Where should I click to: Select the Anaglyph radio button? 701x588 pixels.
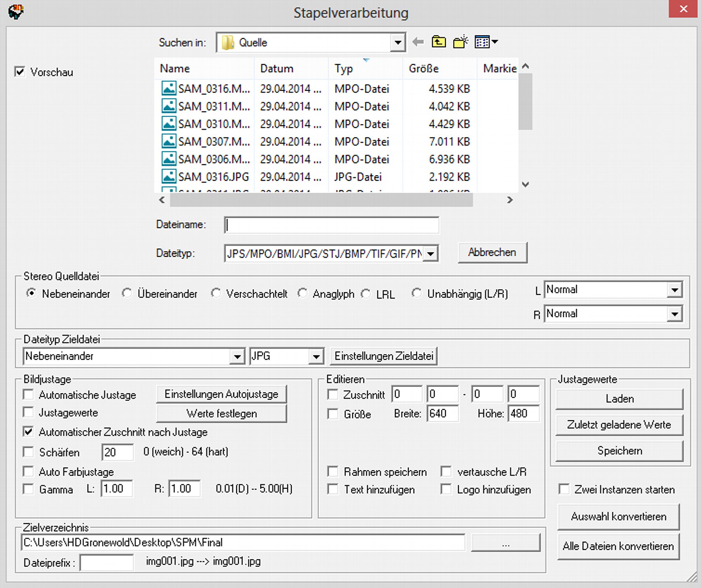303,293
